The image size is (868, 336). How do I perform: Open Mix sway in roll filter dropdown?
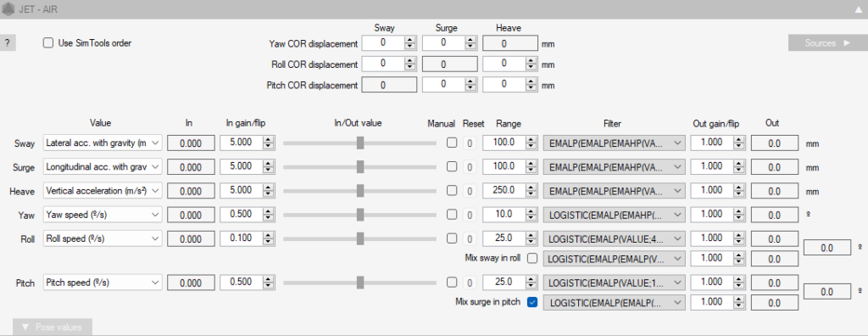[614, 259]
